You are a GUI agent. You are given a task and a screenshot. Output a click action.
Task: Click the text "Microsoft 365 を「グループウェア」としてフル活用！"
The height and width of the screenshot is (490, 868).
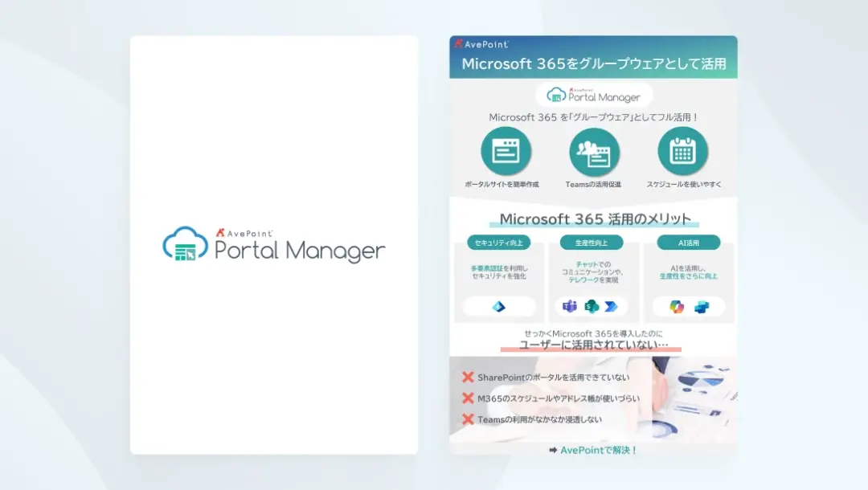(593, 117)
